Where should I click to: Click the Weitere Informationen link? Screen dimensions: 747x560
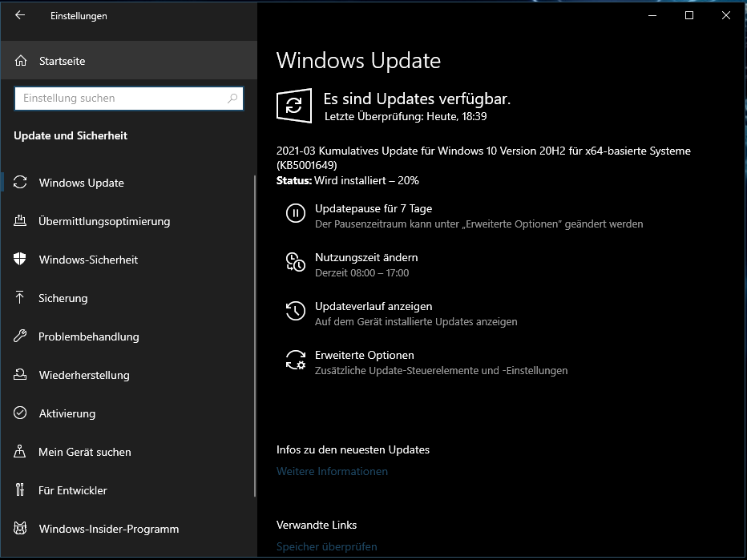tap(332, 471)
